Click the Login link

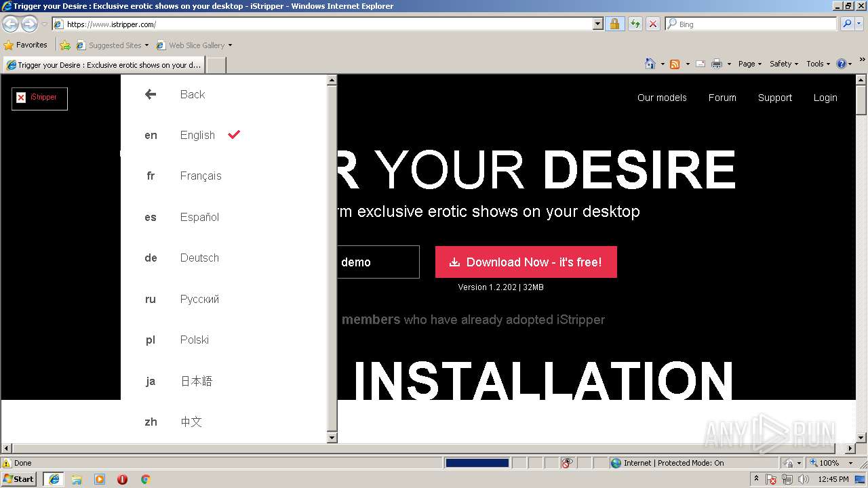point(825,98)
